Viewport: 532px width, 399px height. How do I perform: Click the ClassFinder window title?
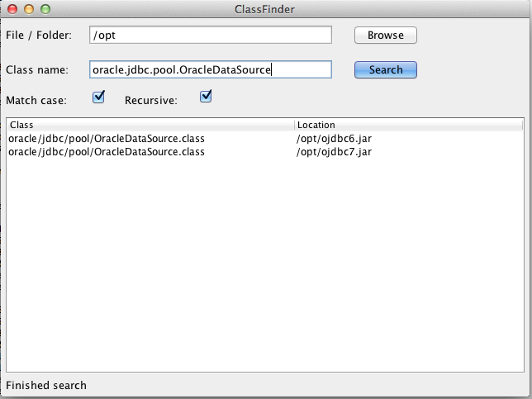pyautogui.click(x=264, y=9)
